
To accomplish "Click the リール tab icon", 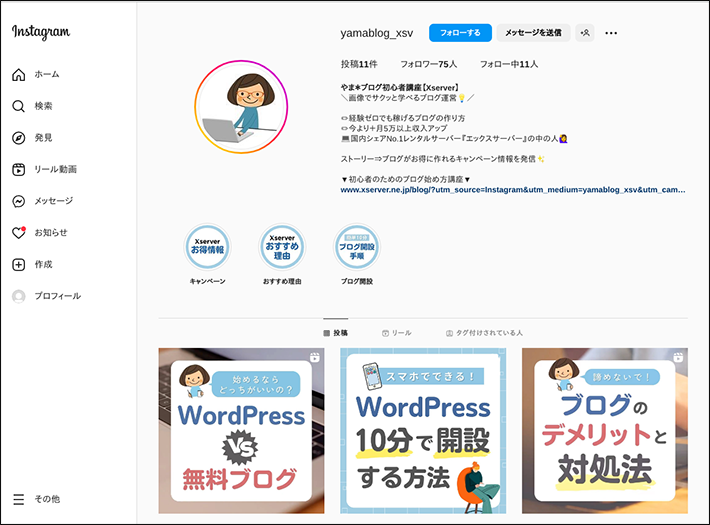I will tap(385, 333).
